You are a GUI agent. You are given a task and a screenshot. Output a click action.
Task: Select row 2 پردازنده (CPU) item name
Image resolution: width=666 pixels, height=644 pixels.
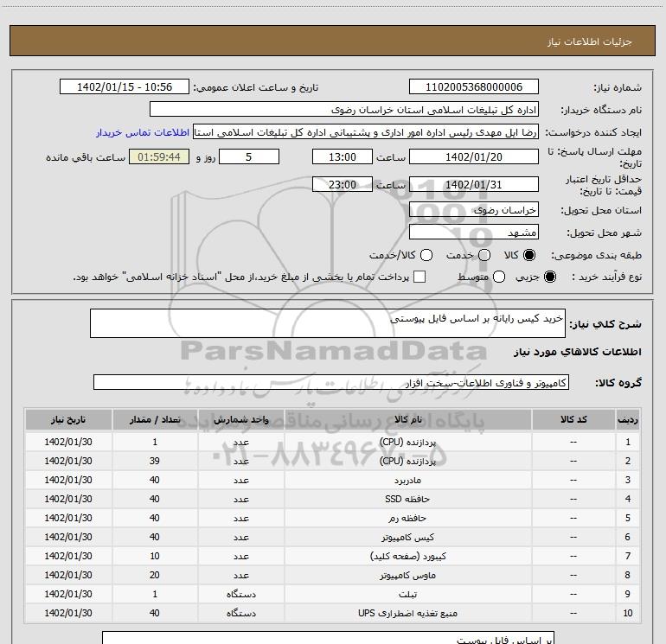[x=407, y=461]
